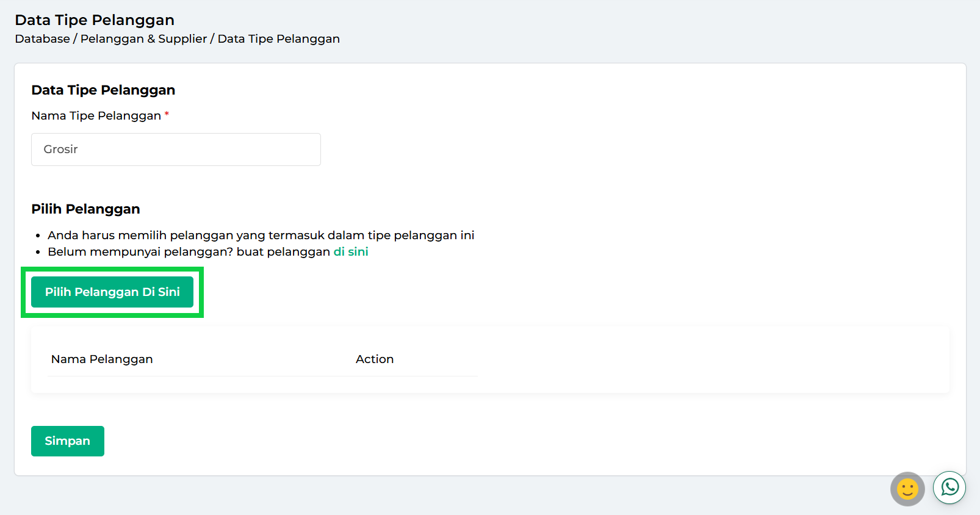The width and height of the screenshot is (980, 515).
Task: Click the Data Tipe Pelanggan card heading
Action: (x=103, y=90)
